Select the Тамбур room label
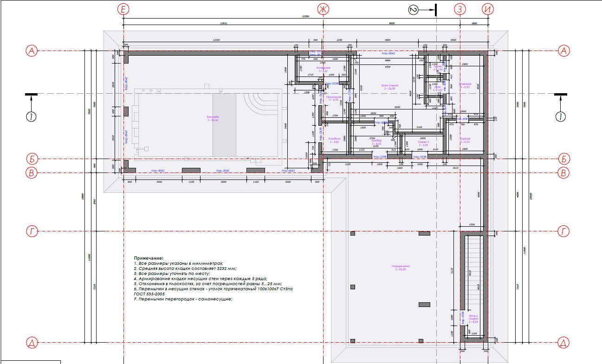This screenshot has height=364, width=602. [376, 142]
